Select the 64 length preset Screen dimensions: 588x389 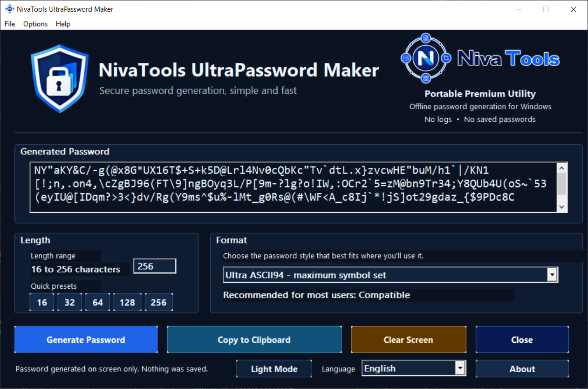pyautogui.click(x=98, y=302)
